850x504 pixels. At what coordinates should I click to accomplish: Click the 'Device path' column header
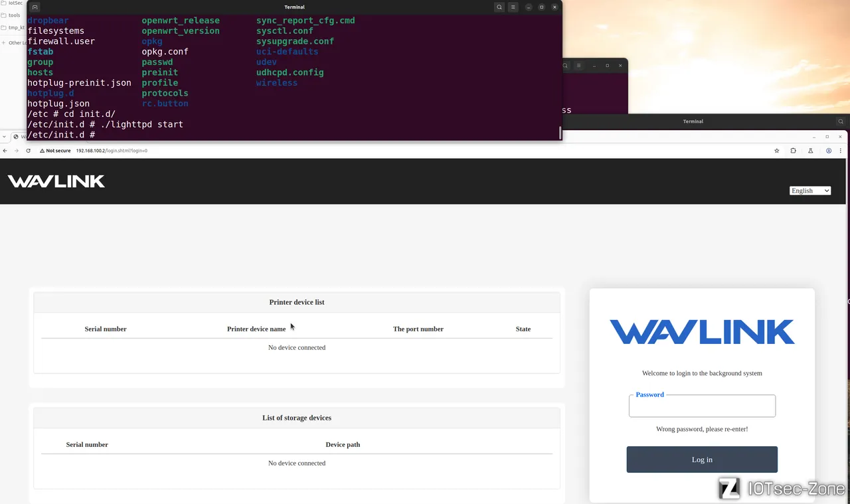[x=343, y=444]
